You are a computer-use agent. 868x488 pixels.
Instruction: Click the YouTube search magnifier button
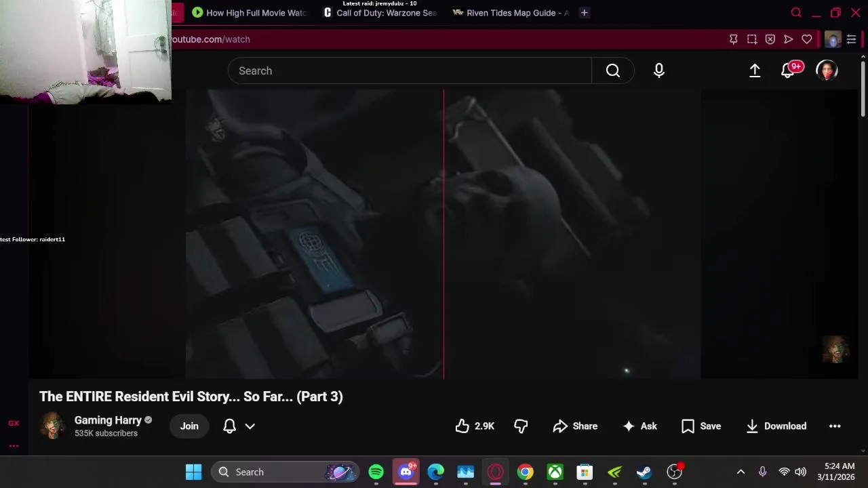coord(612,70)
